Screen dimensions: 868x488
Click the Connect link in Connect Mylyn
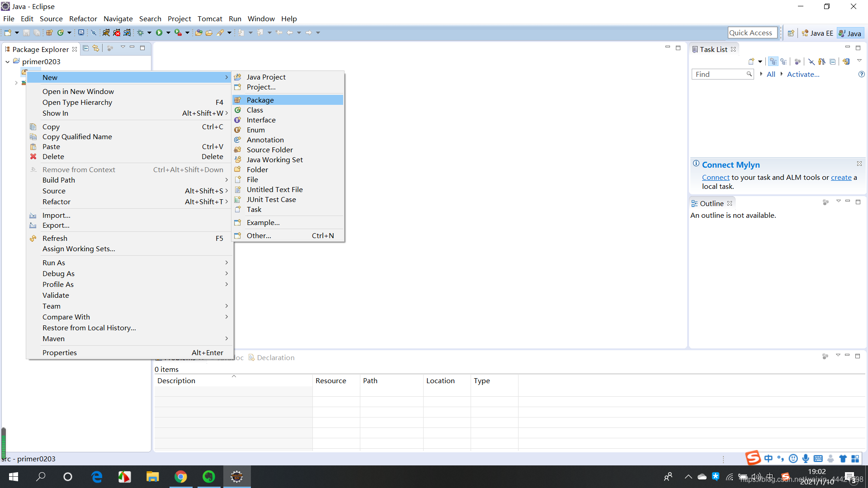(716, 177)
